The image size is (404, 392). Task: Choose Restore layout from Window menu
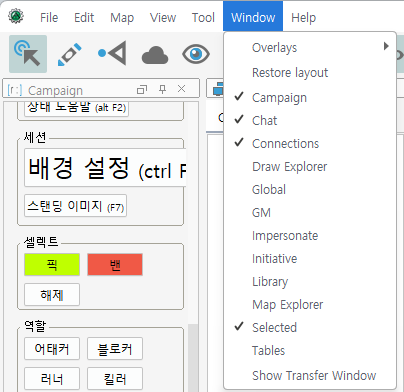(310, 72)
